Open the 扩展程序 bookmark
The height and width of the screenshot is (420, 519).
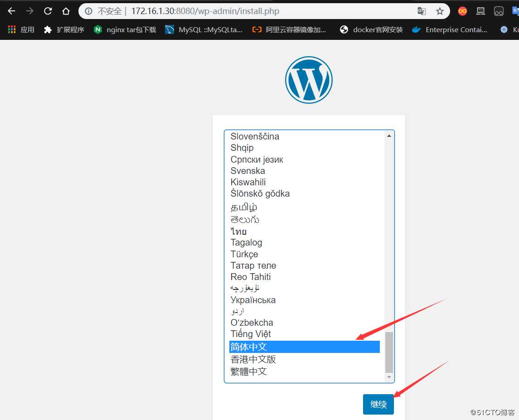point(64,29)
